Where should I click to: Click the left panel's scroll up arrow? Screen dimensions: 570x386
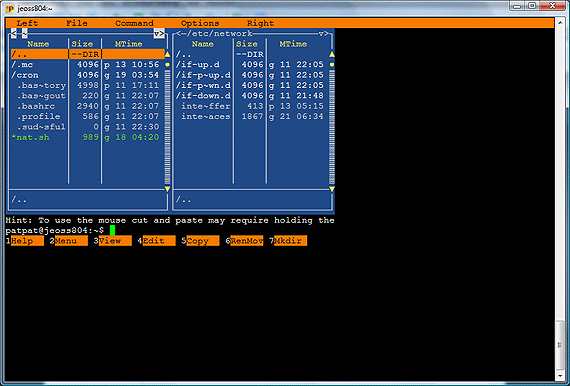(x=167, y=54)
